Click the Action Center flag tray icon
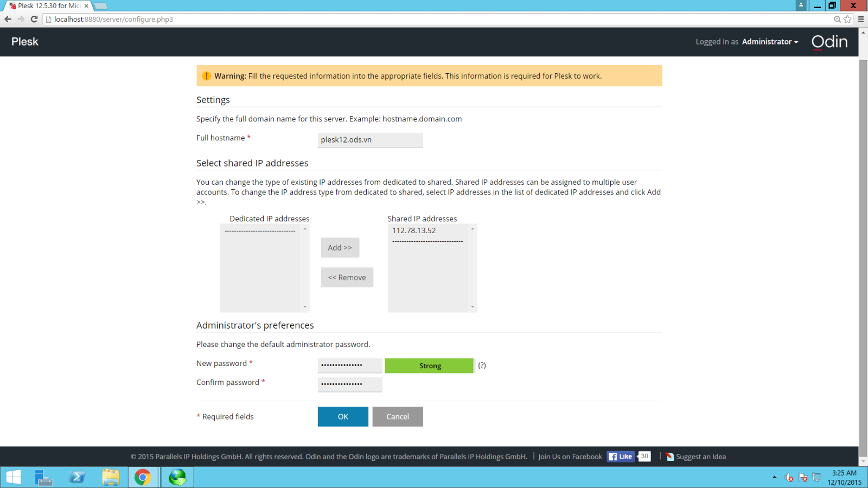The image size is (868, 488). [803, 478]
